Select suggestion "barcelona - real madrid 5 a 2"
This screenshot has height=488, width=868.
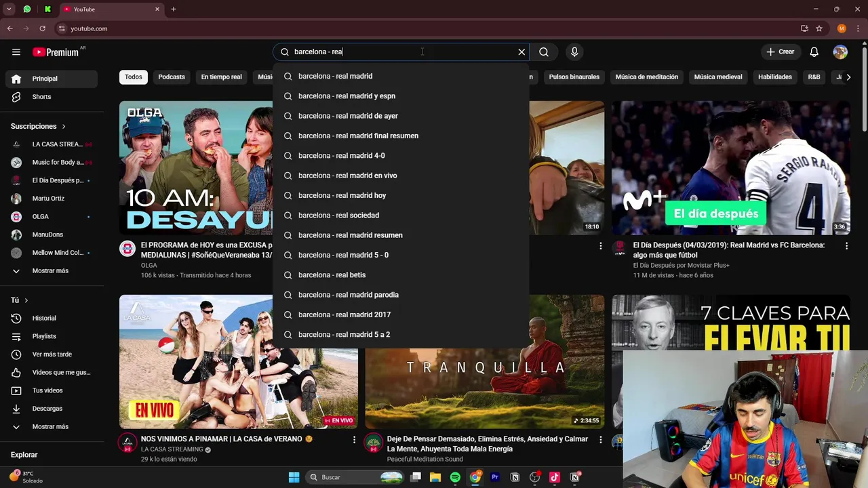point(401,335)
